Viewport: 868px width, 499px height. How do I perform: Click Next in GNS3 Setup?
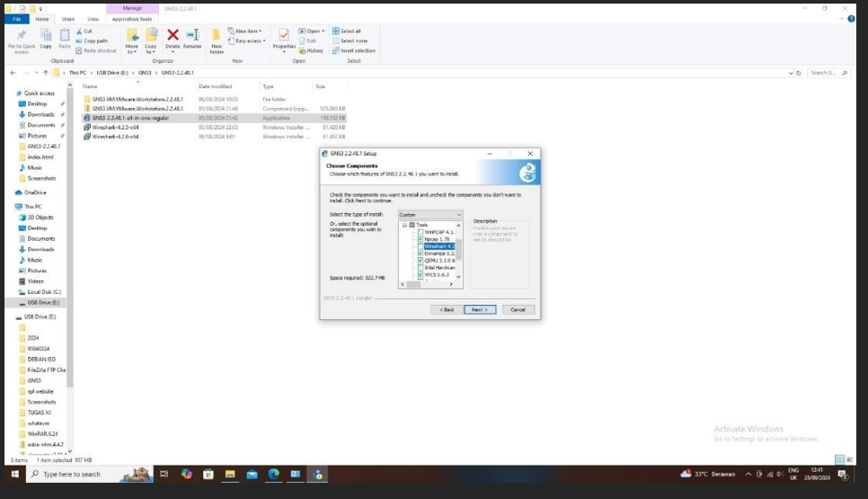pos(480,309)
